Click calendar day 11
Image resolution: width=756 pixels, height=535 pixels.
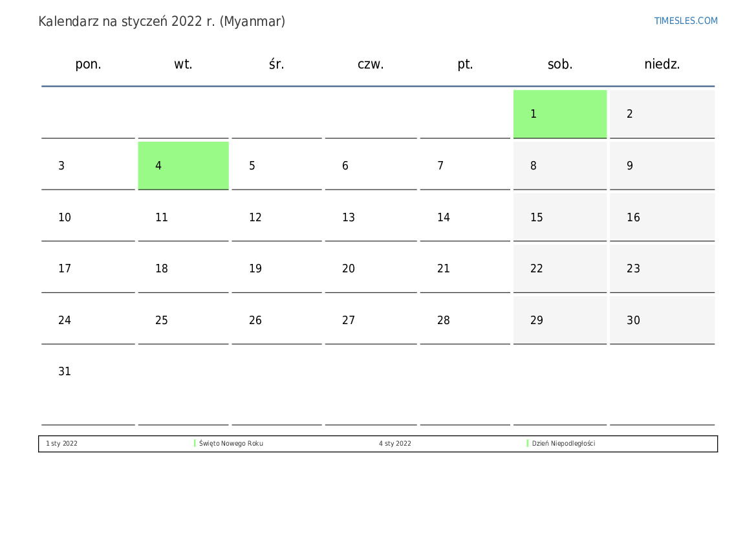tap(183, 217)
